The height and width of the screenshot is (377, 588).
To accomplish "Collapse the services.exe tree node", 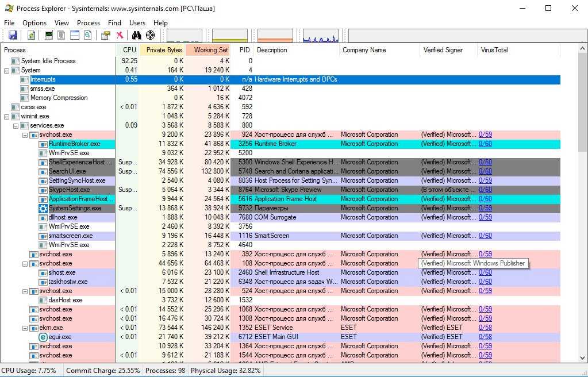I will coord(16,125).
